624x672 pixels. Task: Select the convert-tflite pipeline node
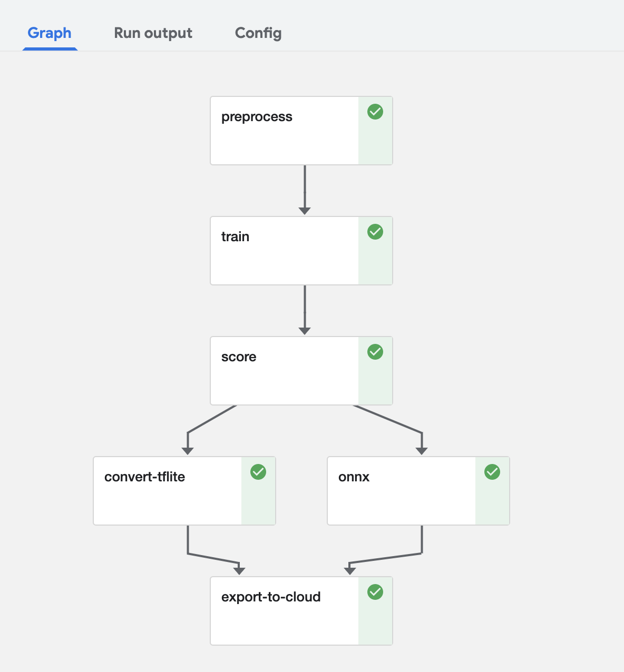[x=168, y=491]
